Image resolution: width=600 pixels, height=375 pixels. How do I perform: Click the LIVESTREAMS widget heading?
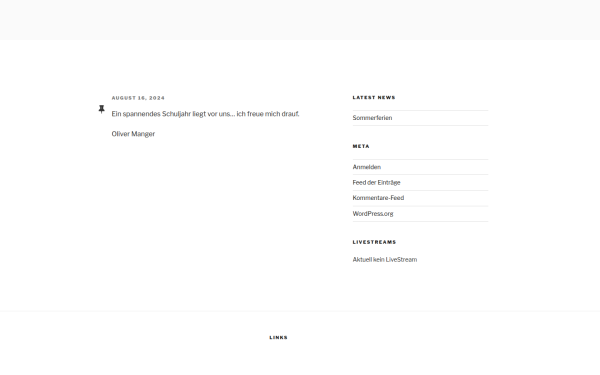(x=375, y=242)
